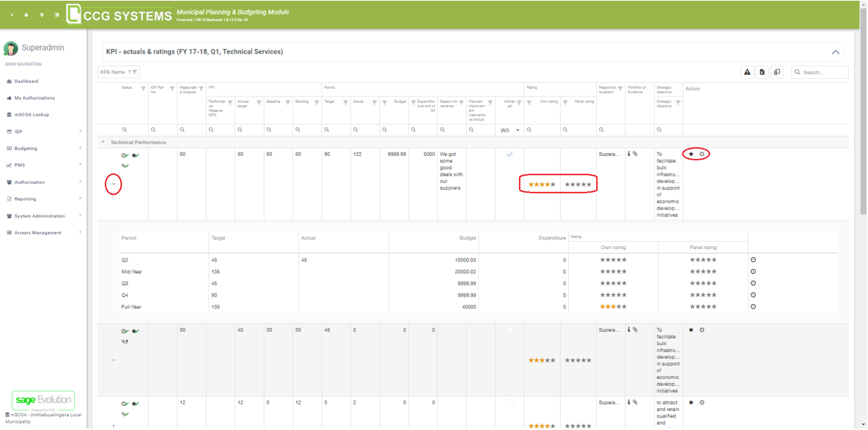
Task: Open the mSCOA Lookup link
Action: [32, 114]
